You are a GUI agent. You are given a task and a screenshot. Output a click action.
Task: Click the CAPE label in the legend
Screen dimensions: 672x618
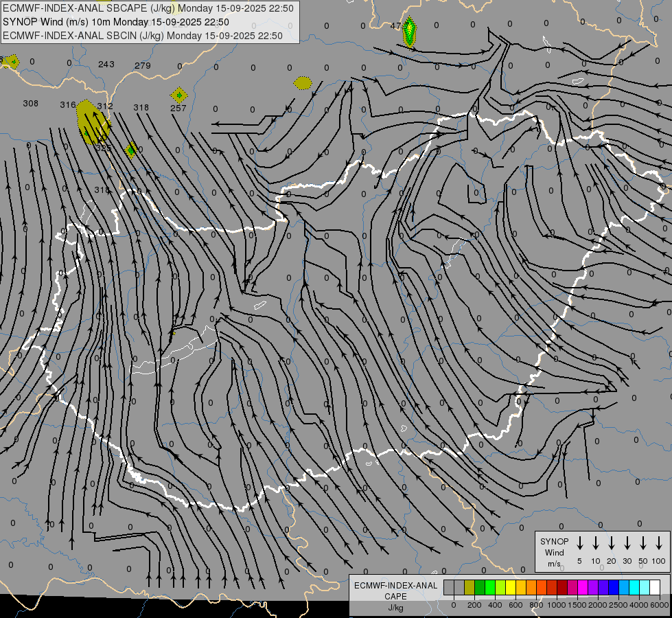click(x=395, y=597)
